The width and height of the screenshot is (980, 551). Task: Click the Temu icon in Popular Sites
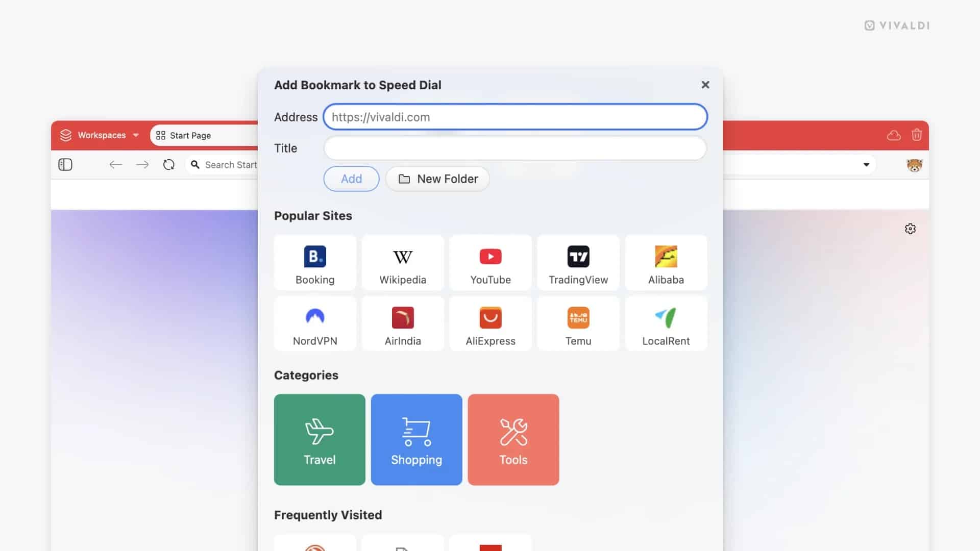(x=577, y=323)
